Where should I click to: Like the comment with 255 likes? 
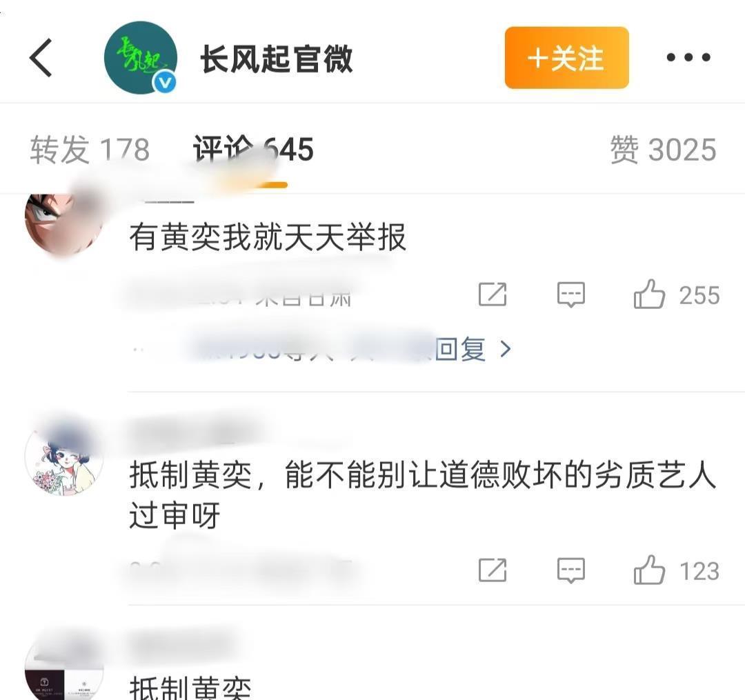pyautogui.click(x=649, y=294)
